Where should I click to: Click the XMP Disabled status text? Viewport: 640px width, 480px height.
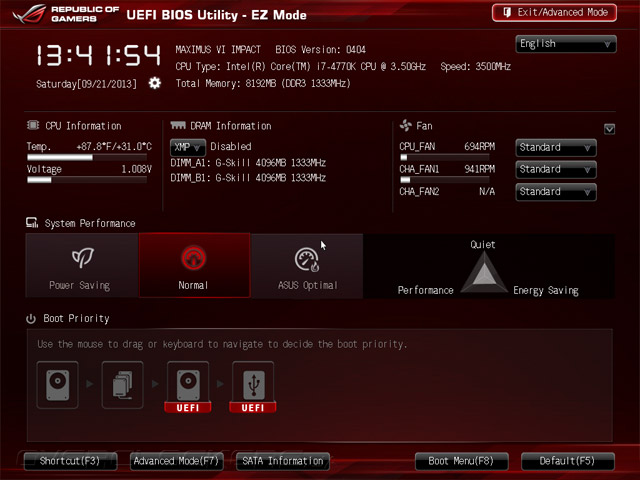pos(231,147)
